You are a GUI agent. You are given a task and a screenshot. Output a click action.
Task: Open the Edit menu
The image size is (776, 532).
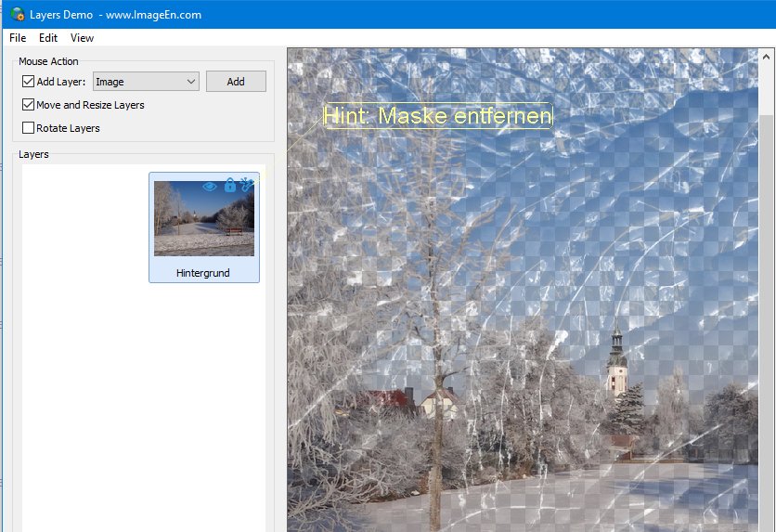pos(48,38)
